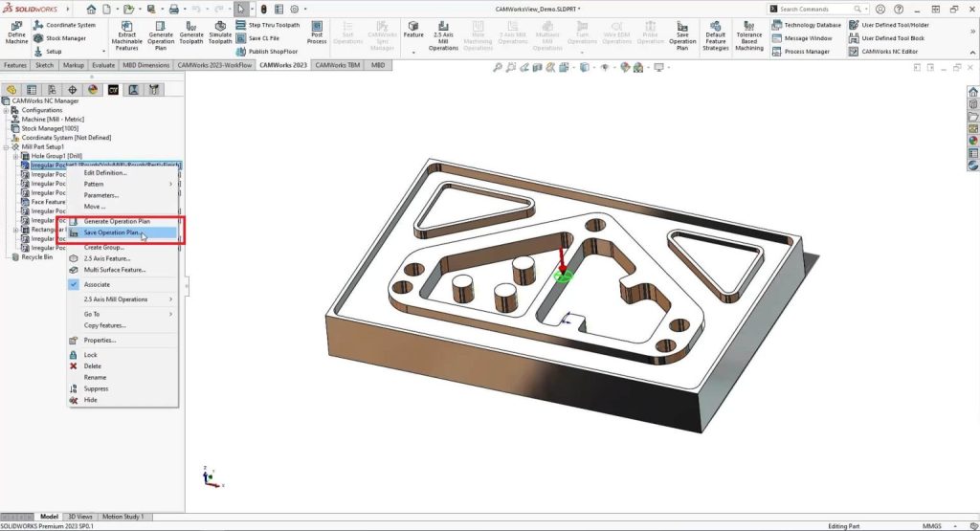This screenshot has width=980, height=531.
Task: Open the Coordinate System command
Action: point(64,25)
